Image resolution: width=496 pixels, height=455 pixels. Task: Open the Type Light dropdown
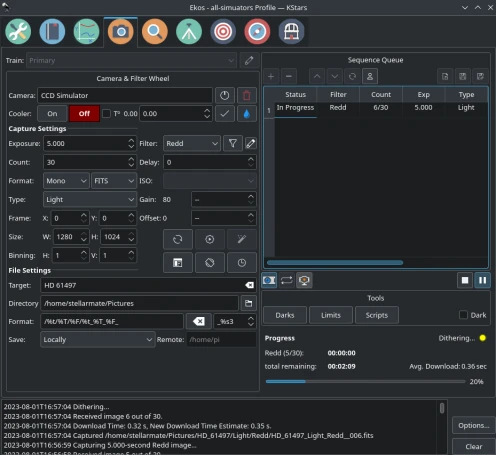[x=90, y=200]
